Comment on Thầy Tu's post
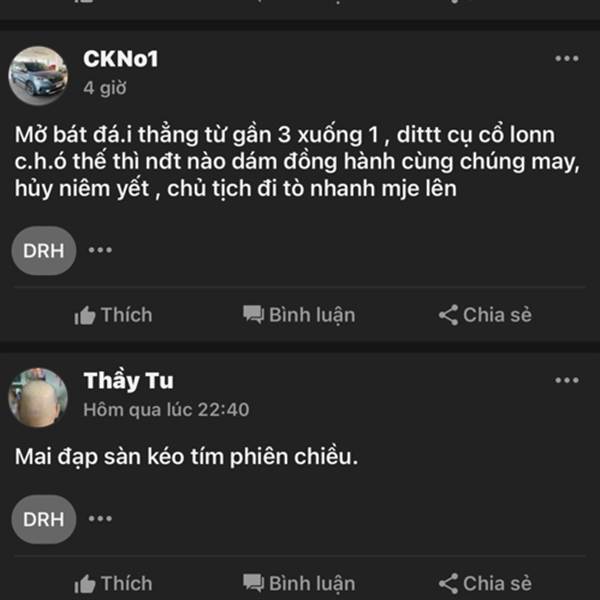The image size is (600, 600). (x=299, y=583)
